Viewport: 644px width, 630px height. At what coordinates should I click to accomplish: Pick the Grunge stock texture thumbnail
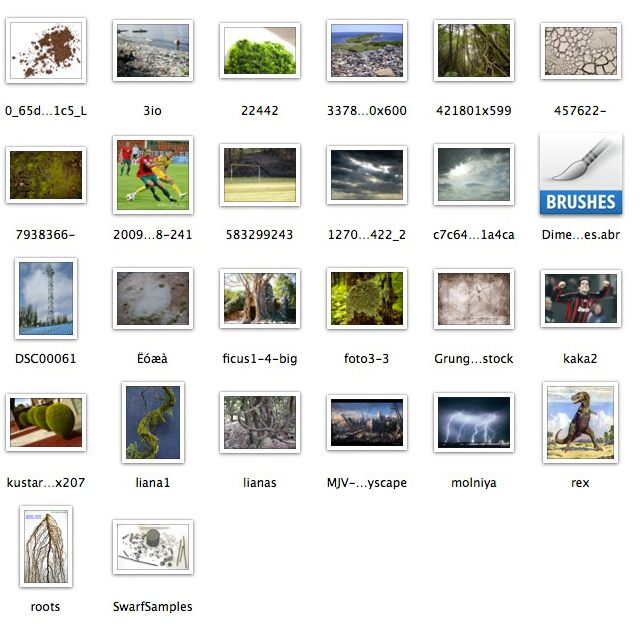[474, 298]
